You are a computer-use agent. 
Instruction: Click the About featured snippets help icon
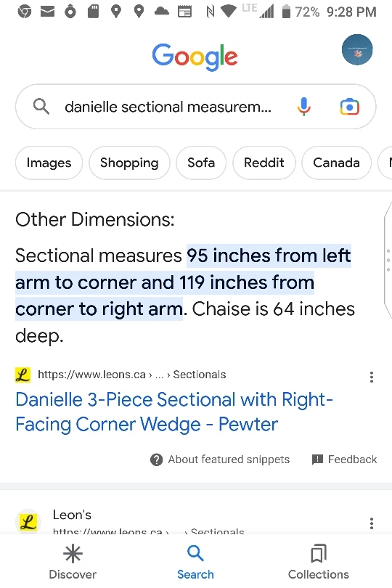[156, 460]
